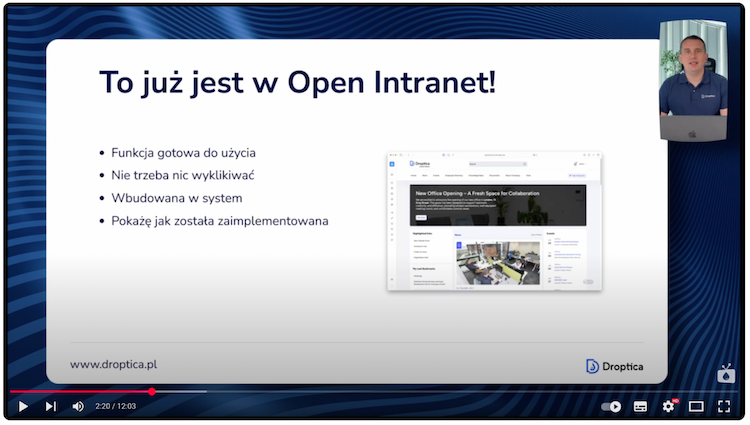Click the www.droptica.pl address text
Viewport: 750px width, 425px height.
[x=113, y=364]
